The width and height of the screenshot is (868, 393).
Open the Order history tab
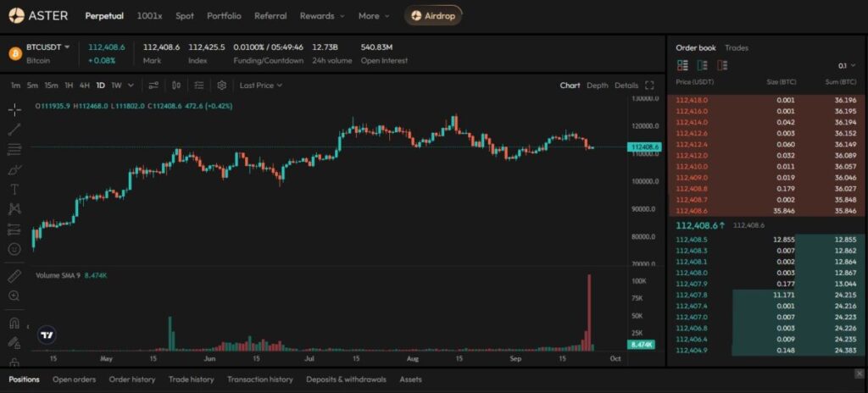[x=132, y=379]
